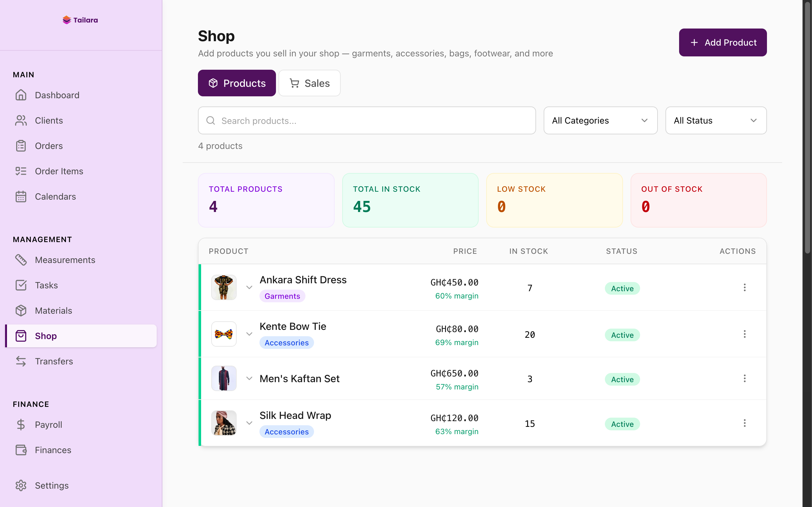Click the Silk Head Wrap product thumbnail
This screenshot has height=507, width=812.
pos(224,423)
